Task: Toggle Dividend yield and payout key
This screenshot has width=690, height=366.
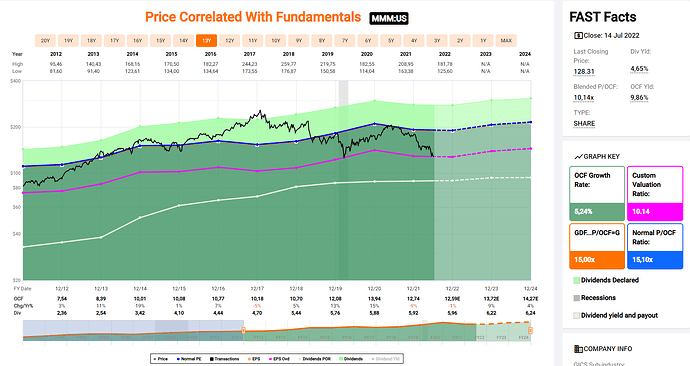Action: tap(615, 315)
